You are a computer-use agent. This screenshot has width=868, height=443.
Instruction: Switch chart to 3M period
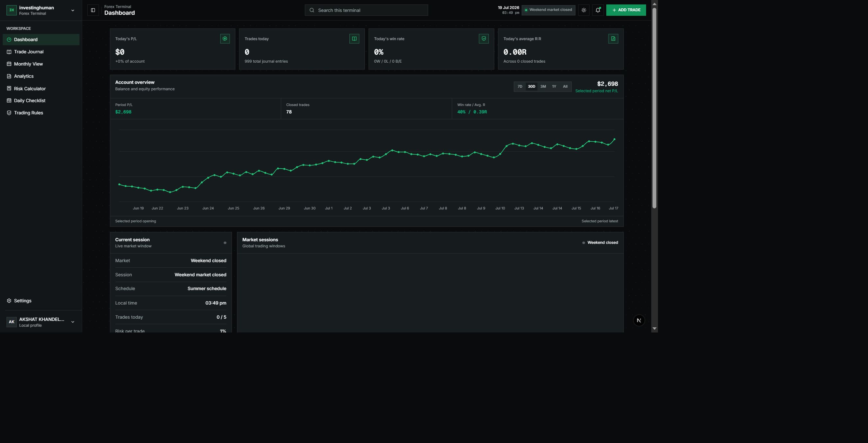(543, 87)
